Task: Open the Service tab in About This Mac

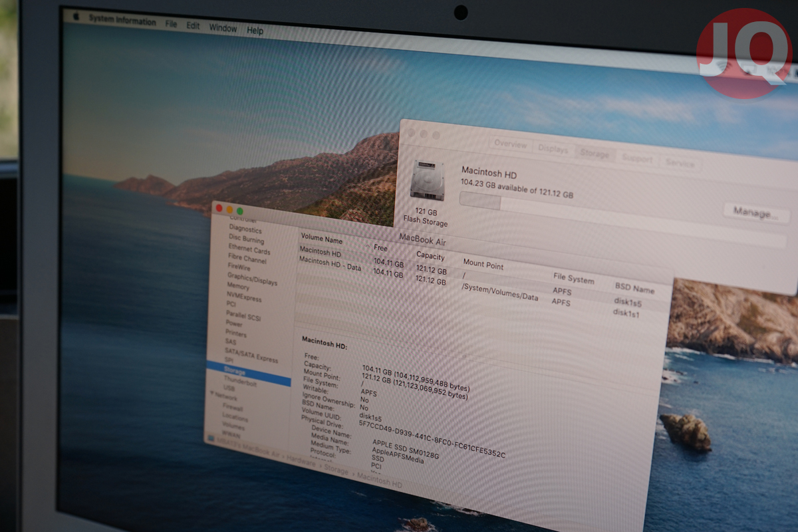Action: click(680, 163)
